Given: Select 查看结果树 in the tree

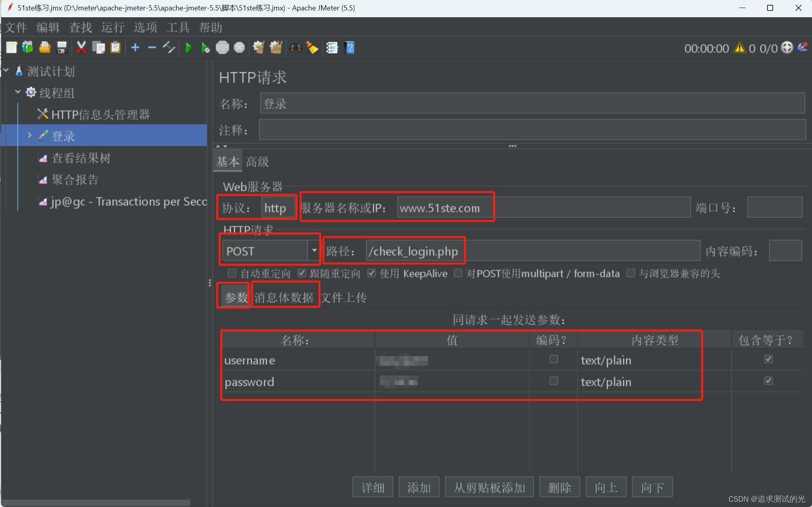Looking at the screenshot, I should pos(81,158).
